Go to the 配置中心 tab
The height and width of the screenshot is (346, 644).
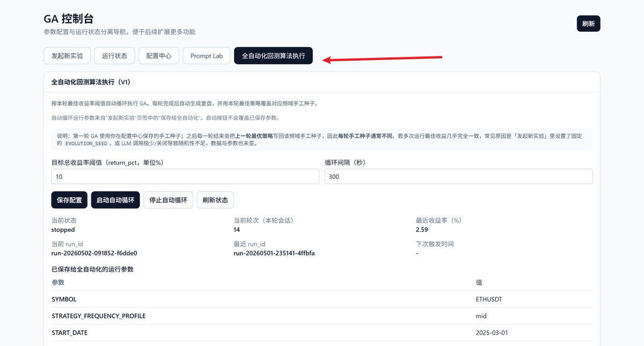159,56
